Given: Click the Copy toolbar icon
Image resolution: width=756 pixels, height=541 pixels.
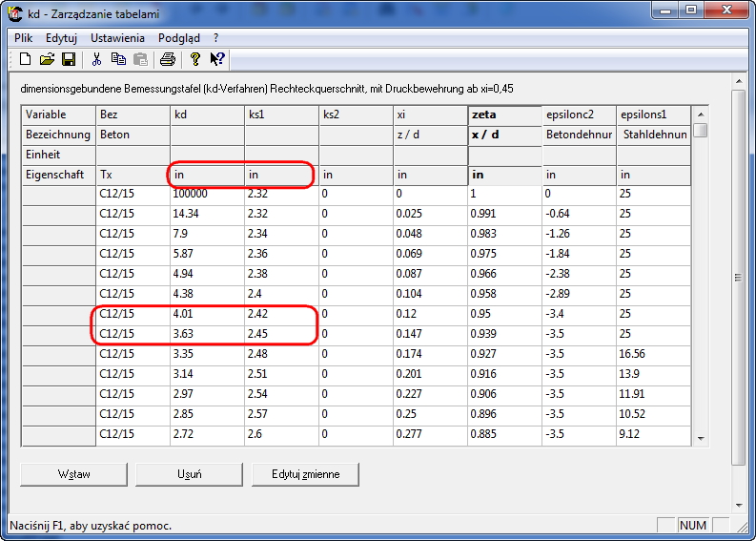Looking at the screenshot, I should tap(118, 59).
